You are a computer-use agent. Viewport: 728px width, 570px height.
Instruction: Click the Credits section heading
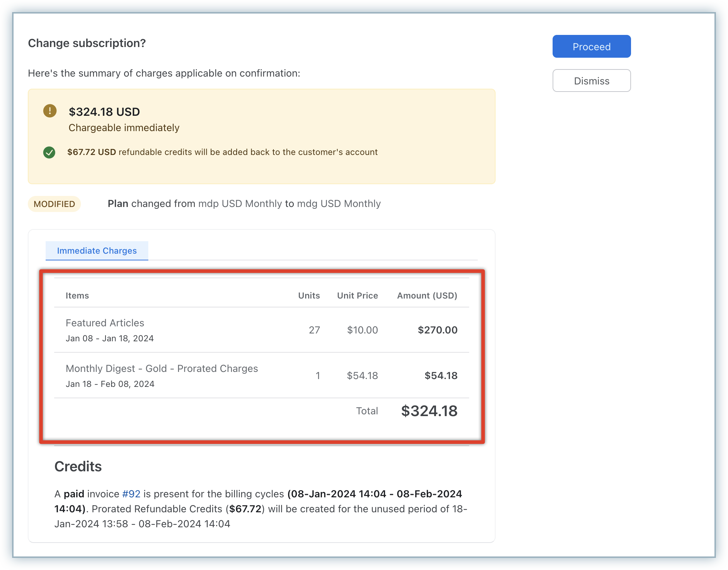78,466
